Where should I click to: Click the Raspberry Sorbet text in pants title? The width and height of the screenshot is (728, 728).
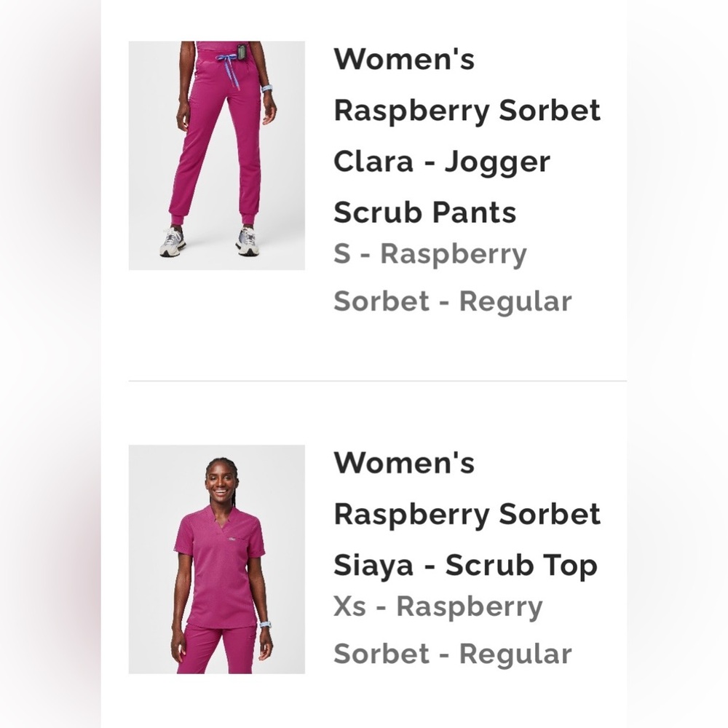(x=467, y=110)
